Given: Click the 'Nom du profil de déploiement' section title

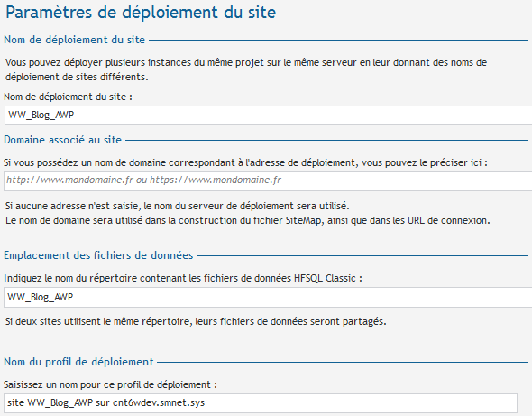Looking at the screenshot, I should 78,362.
